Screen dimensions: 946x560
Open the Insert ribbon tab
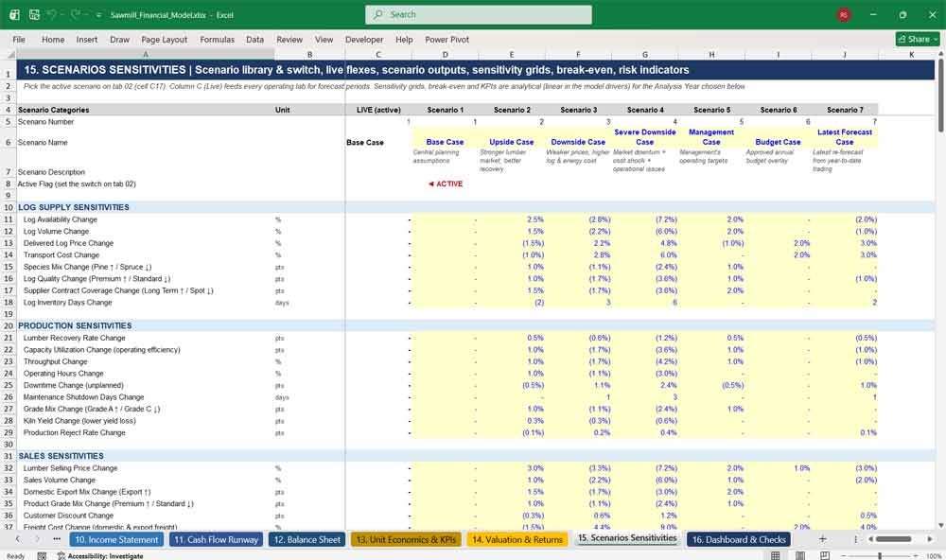click(x=87, y=39)
